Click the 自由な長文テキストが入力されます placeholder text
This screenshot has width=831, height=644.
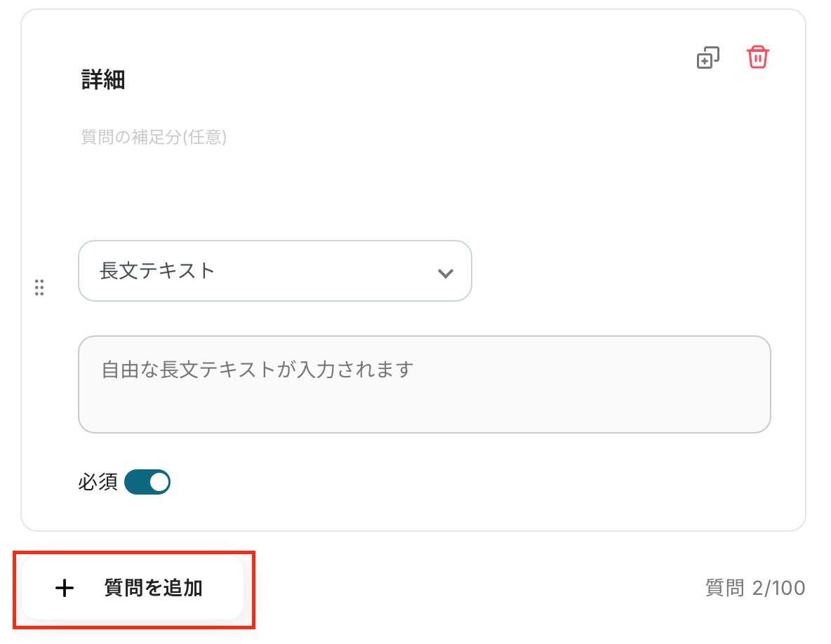[x=257, y=369]
